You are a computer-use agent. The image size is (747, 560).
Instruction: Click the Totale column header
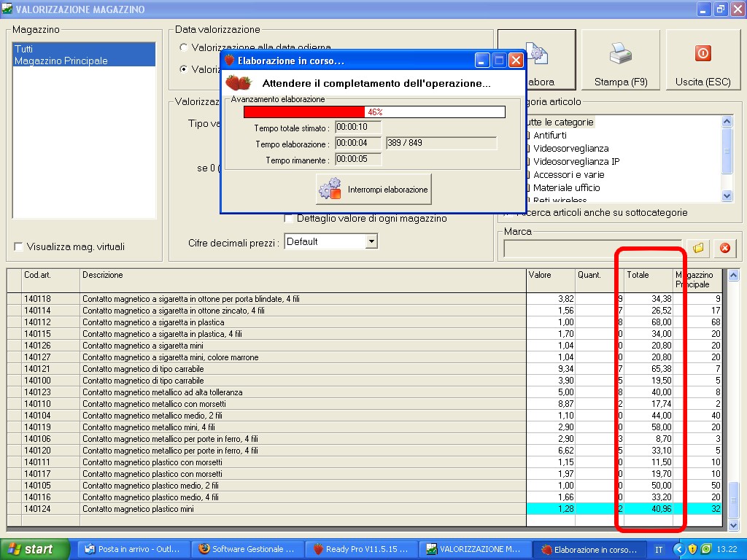tap(648, 281)
